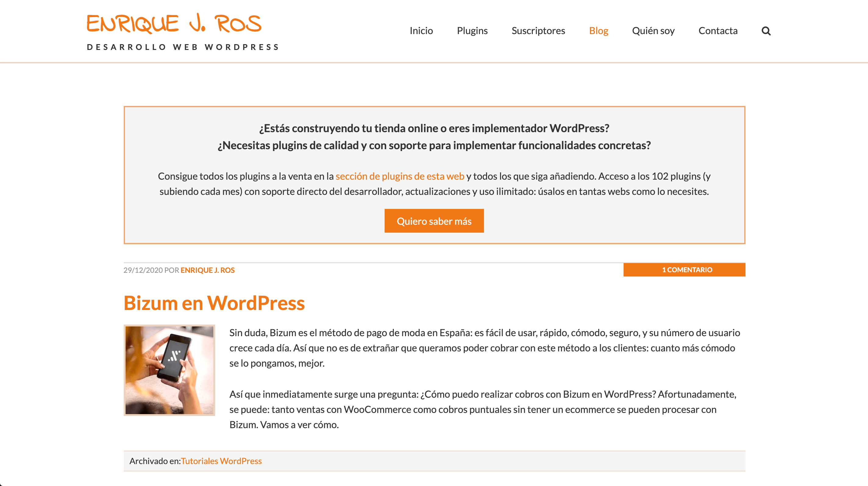This screenshot has width=868, height=486.
Task: Click the heading ¿Estás construyendo tu tienda online
Action: tap(434, 128)
